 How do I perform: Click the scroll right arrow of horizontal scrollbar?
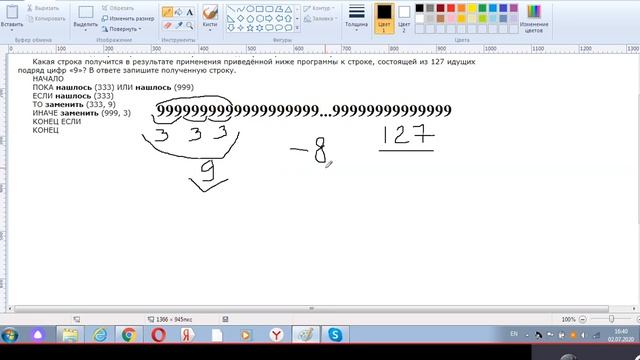(634, 309)
